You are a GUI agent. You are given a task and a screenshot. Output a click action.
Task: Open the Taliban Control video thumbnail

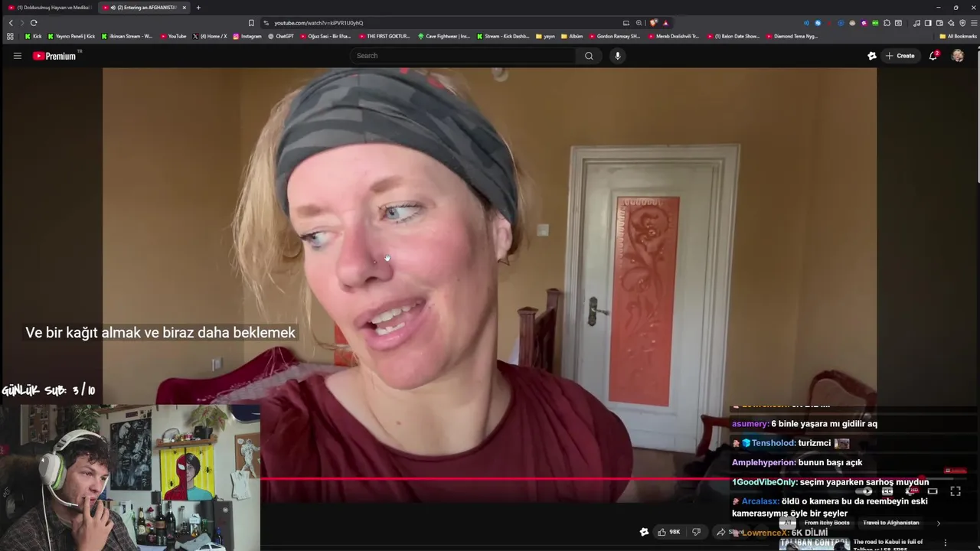814,543
